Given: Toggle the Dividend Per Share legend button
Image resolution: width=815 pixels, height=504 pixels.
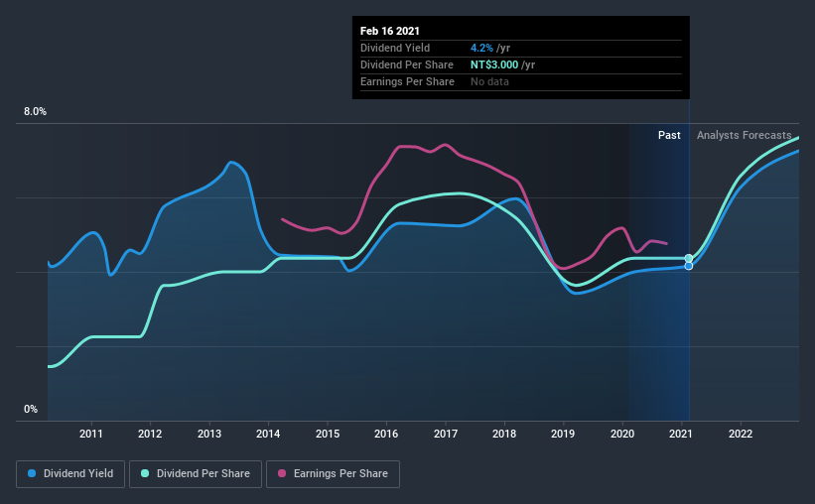Looking at the screenshot, I should (x=196, y=474).
